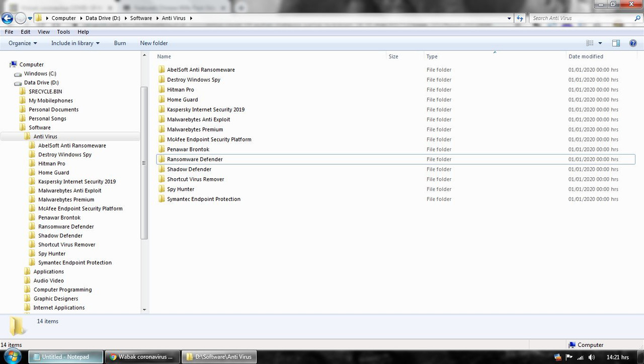Viewport: 644px width, 364px height.
Task: Toggle the preview pane icon
Action: click(616, 43)
